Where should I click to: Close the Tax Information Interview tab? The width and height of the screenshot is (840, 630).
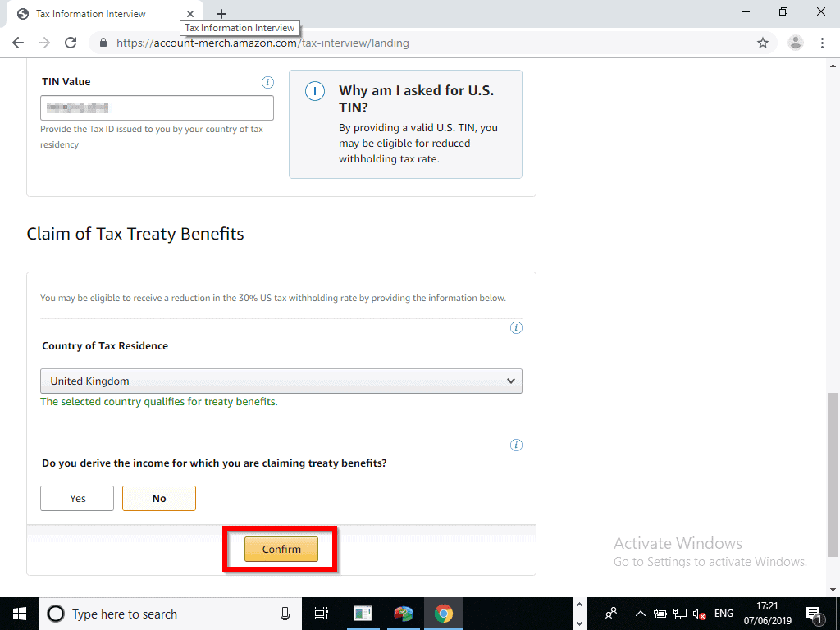click(190, 14)
